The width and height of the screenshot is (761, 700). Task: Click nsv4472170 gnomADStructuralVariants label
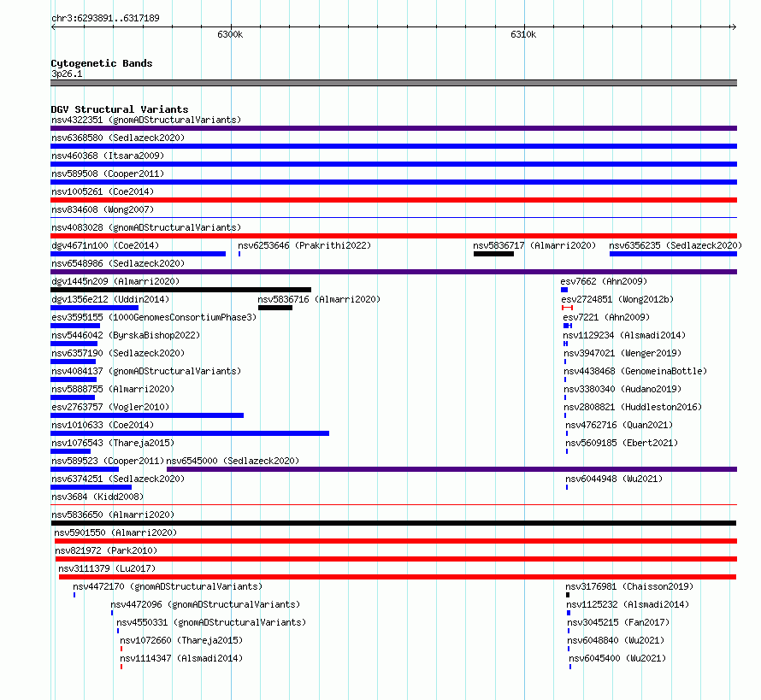pos(168,586)
